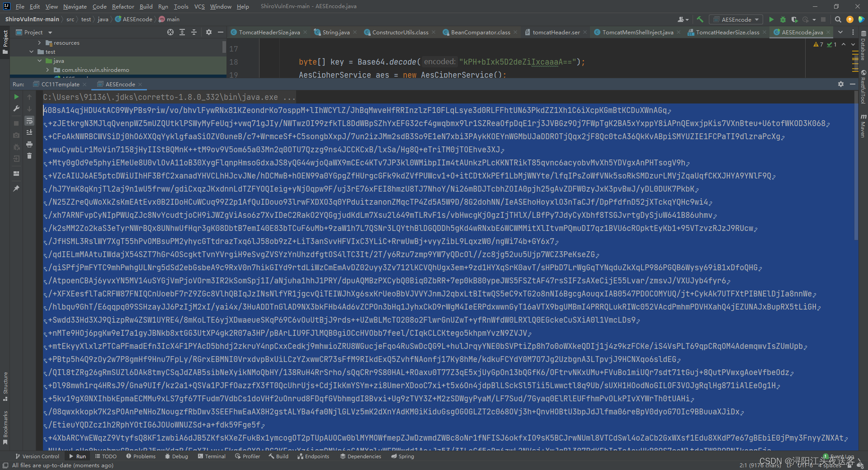Image resolution: width=868 pixels, height=470 pixels.
Task: Open the VCS menu
Action: (x=199, y=6)
